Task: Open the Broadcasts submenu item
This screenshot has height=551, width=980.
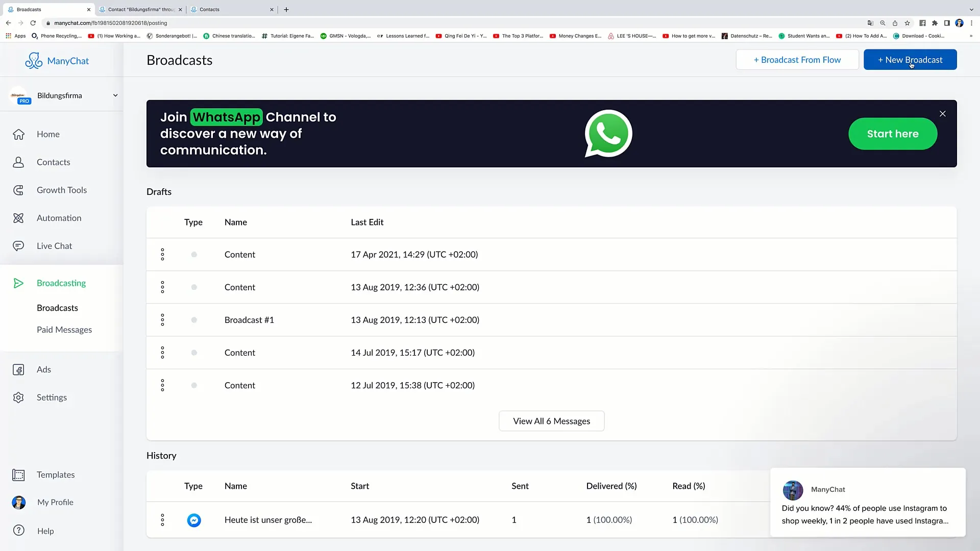Action: [x=57, y=308]
